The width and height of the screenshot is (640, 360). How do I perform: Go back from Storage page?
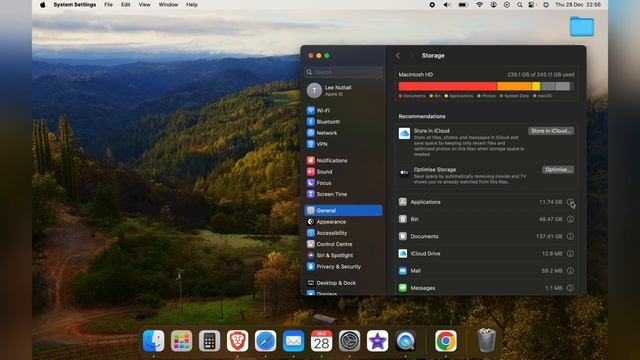click(398, 56)
